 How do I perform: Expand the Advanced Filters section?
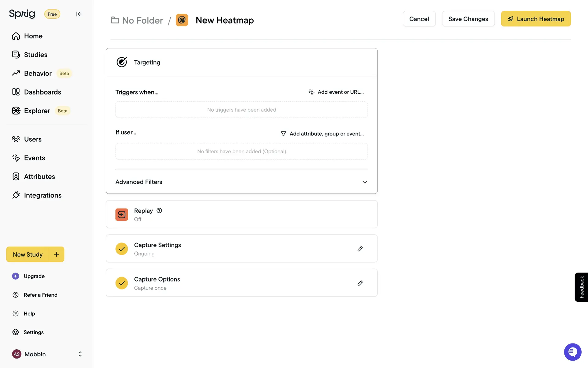(x=364, y=182)
